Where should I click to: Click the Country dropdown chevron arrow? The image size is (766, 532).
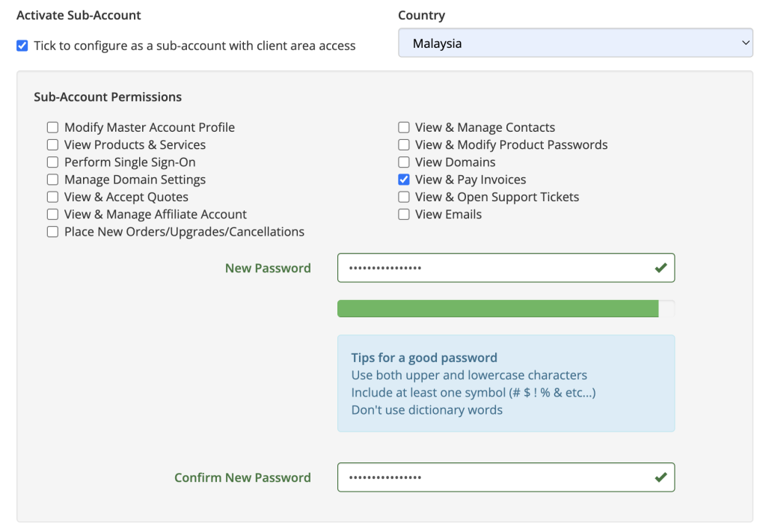tap(746, 43)
